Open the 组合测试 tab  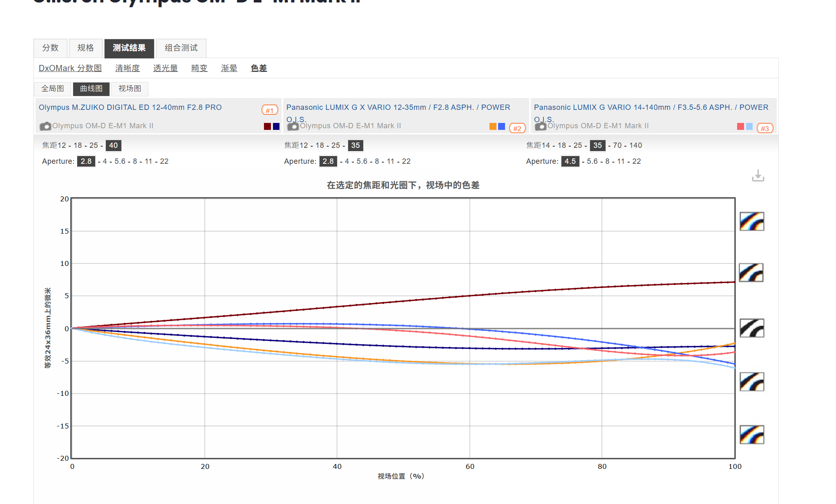point(181,48)
